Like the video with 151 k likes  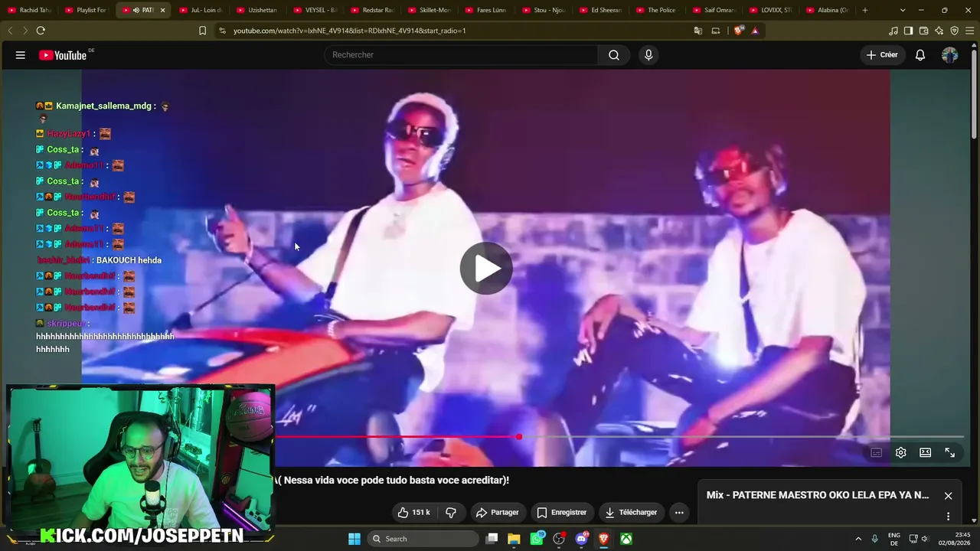pos(414,513)
